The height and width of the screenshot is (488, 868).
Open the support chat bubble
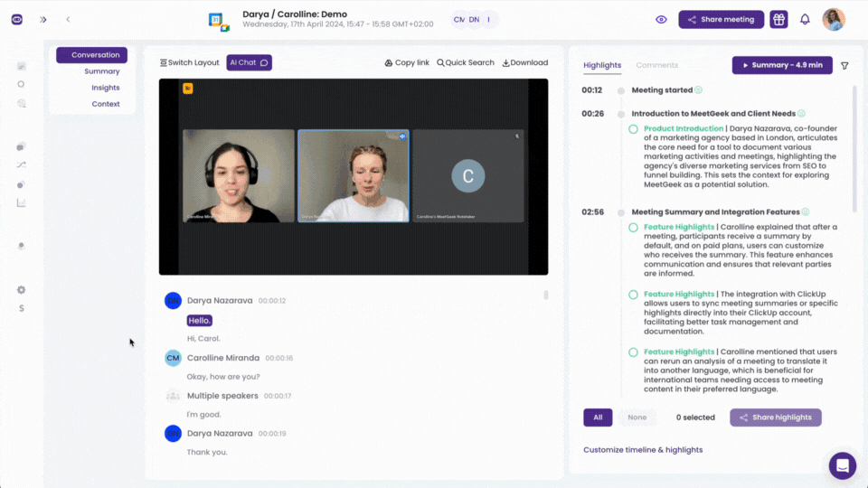click(x=843, y=466)
